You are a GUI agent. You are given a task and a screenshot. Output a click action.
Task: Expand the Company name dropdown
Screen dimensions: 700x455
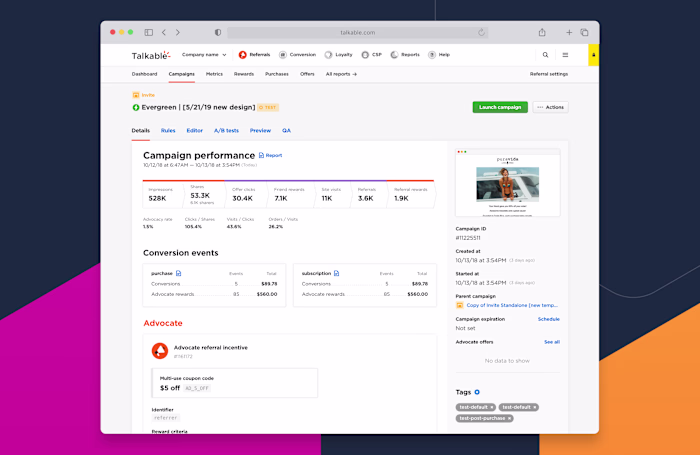point(204,55)
